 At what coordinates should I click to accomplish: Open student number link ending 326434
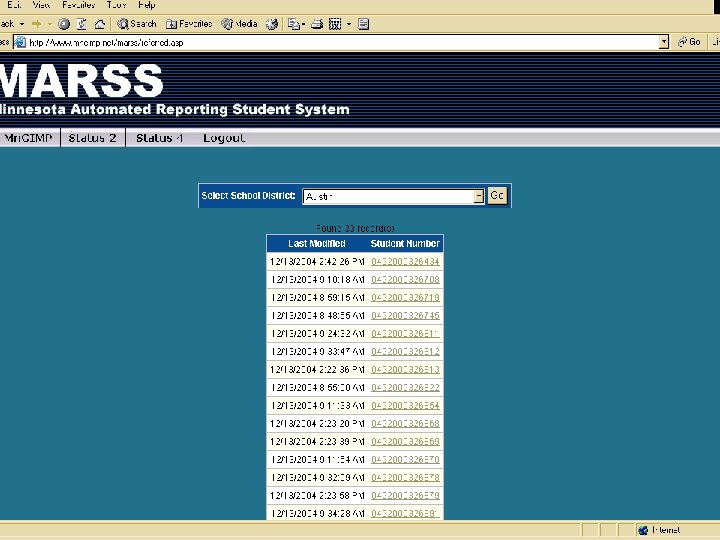point(405,262)
